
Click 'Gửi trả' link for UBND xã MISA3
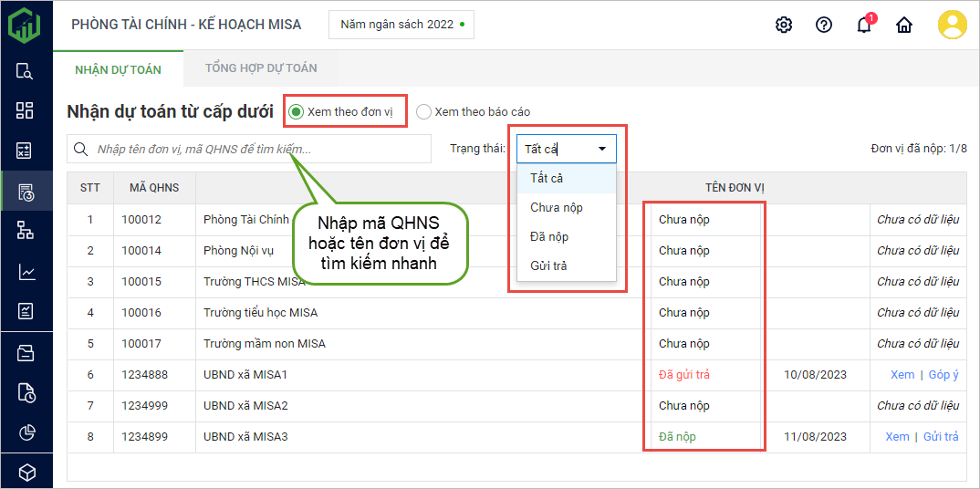click(941, 437)
